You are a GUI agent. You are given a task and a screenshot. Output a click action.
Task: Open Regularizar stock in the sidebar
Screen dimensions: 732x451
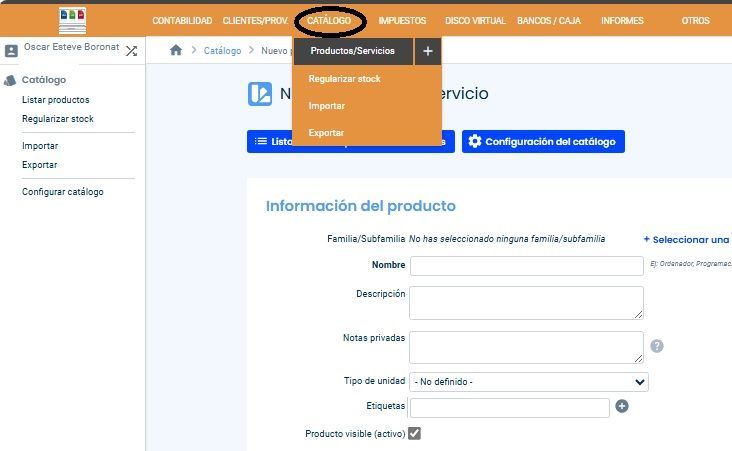pos(58,119)
